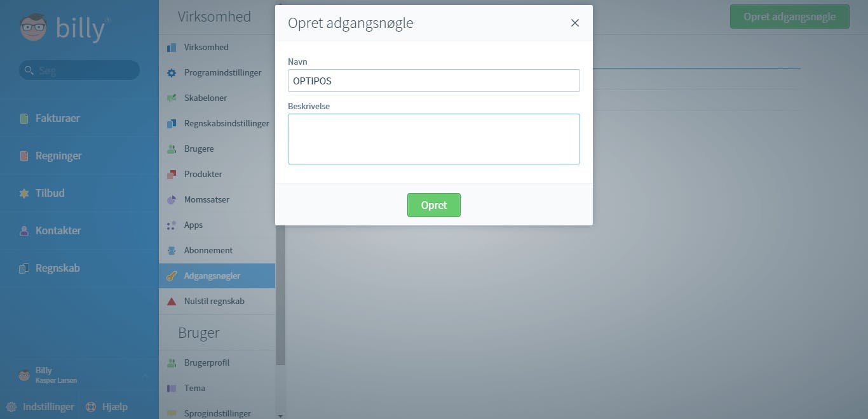The height and width of the screenshot is (419, 868).
Task: Select Produkter settings item
Action: tap(217, 175)
